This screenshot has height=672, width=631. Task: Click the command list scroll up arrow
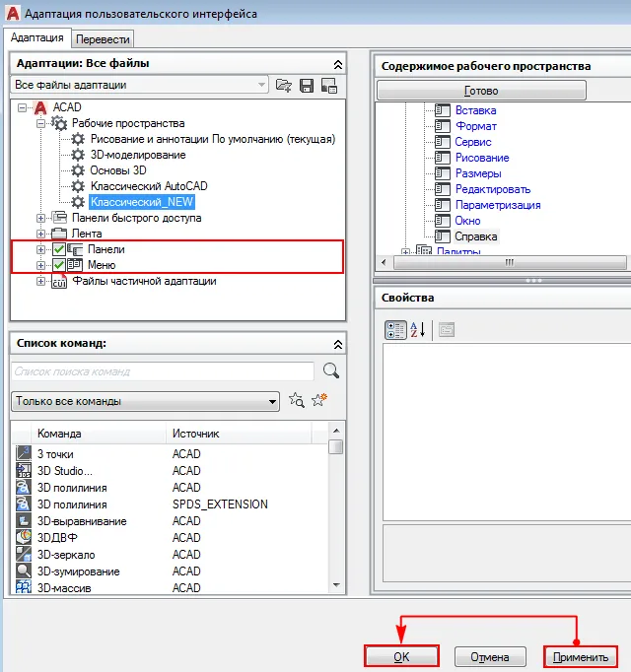coord(336,431)
